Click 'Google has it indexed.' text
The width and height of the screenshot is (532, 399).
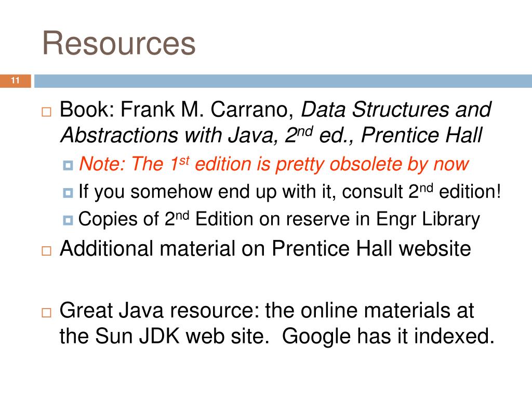point(388,337)
